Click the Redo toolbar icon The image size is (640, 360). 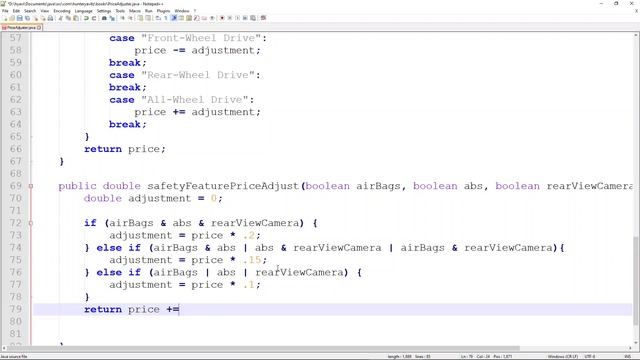click(94, 18)
